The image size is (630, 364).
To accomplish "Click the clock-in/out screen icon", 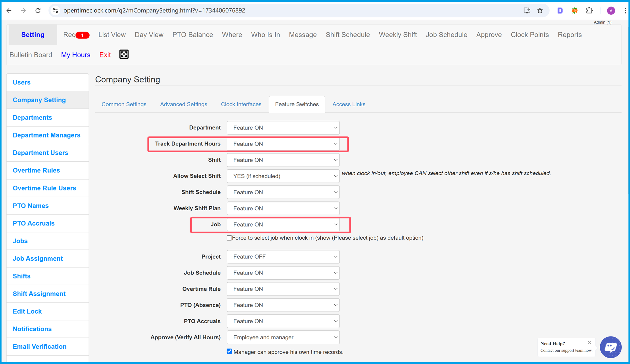I will [x=124, y=54].
